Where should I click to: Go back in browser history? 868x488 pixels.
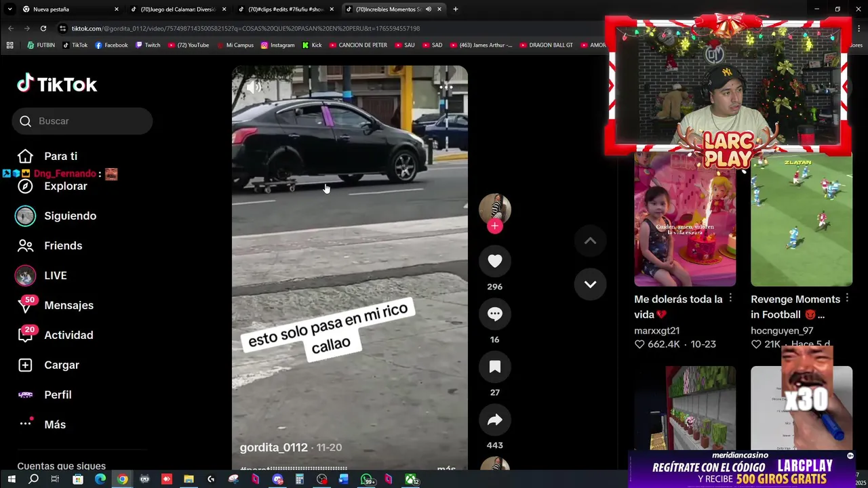11,28
